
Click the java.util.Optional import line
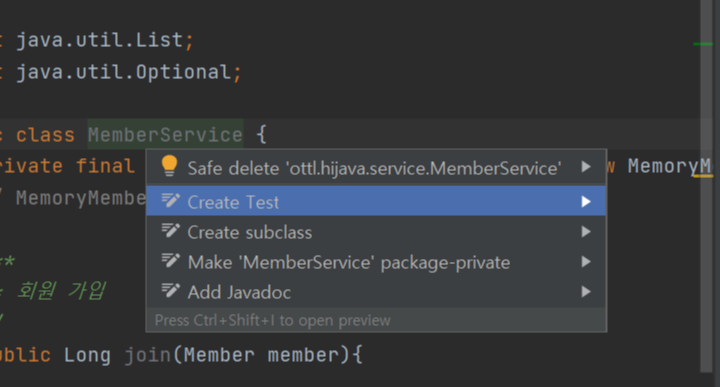click(129, 72)
